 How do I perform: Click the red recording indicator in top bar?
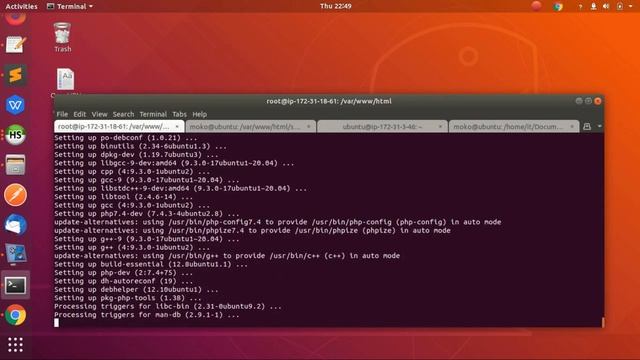[536, 6]
